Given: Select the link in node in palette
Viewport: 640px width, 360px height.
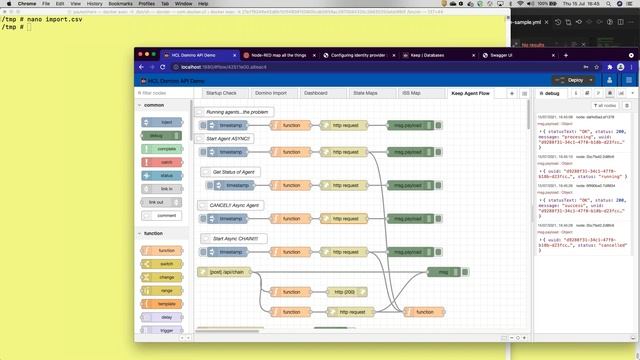Looking at the screenshot, I should click(162, 189).
